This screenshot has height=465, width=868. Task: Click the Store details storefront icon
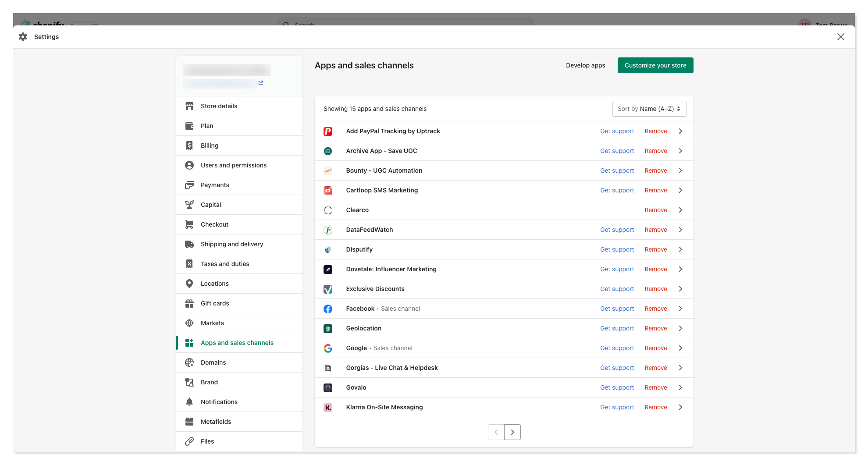pyautogui.click(x=189, y=106)
